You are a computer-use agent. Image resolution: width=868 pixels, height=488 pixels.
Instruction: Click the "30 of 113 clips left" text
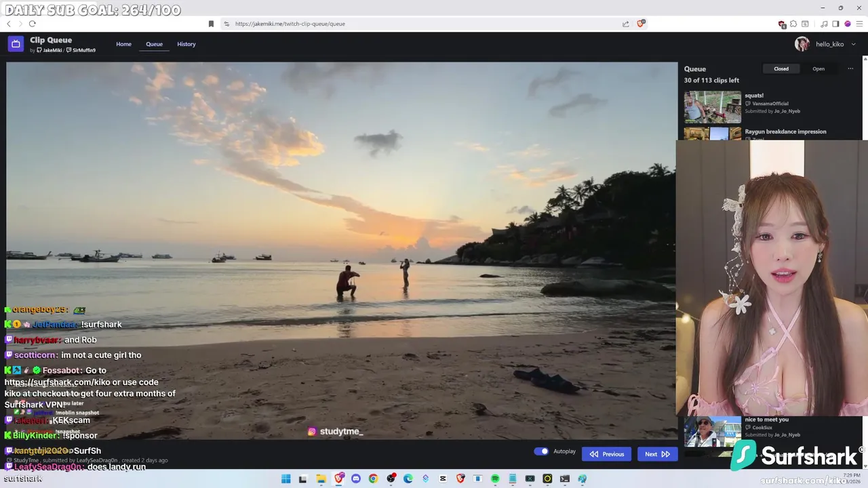click(x=711, y=81)
